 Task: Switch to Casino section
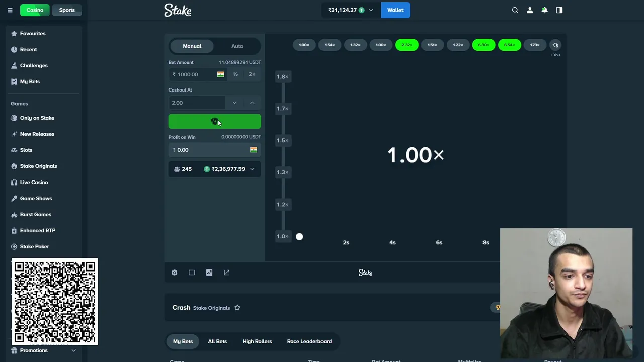(x=35, y=10)
